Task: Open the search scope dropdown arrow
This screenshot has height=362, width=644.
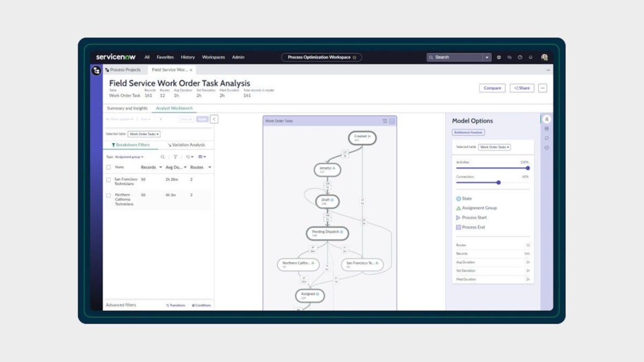Action: pyautogui.click(x=487, y=57)
